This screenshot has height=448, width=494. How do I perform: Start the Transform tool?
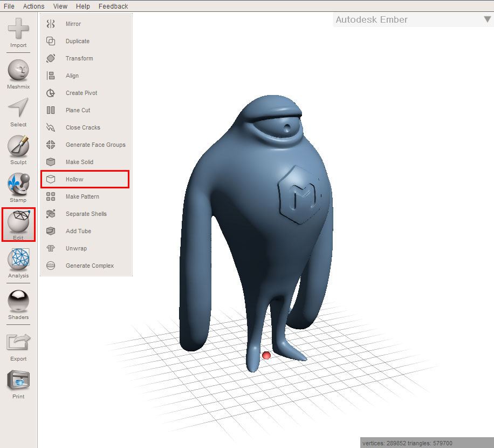tap(86, 58)
